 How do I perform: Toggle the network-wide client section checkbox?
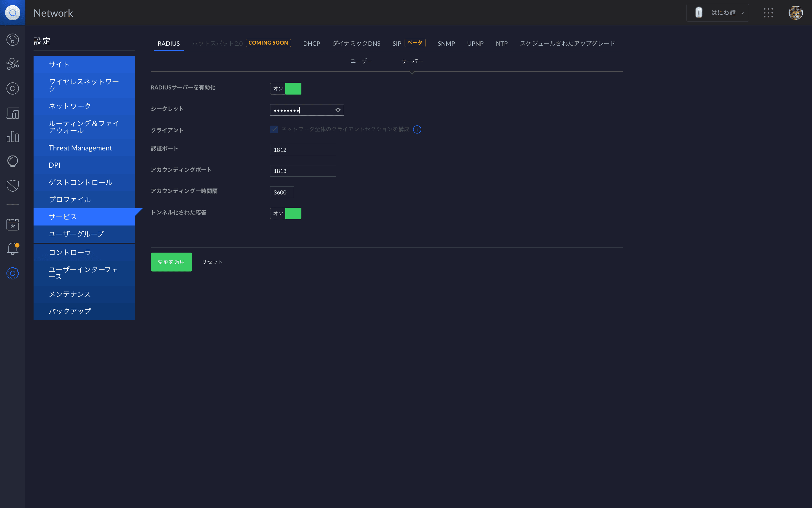tap(274, 129)
